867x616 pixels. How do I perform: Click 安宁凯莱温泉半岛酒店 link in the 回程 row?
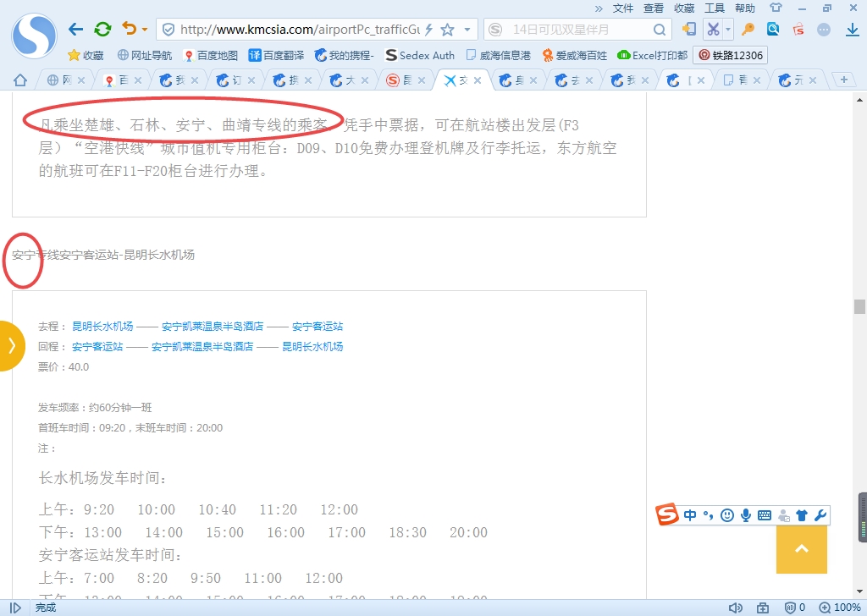pyautogui.click(x=202, y=346)
